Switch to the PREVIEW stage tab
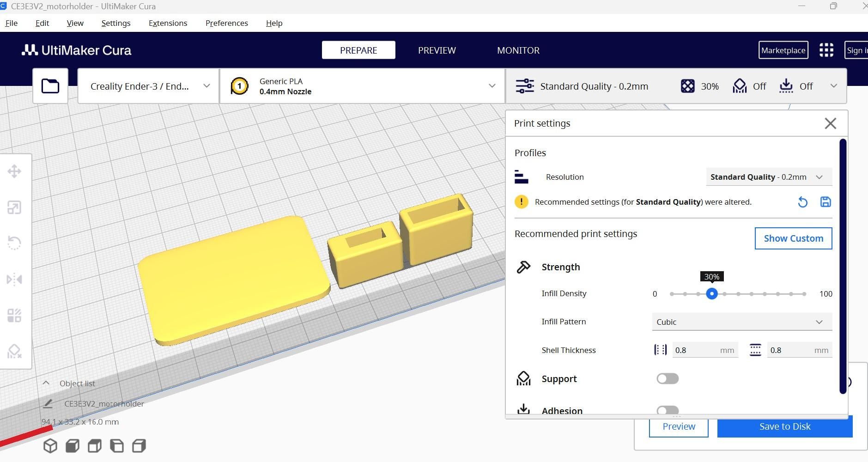 [437, 50]
